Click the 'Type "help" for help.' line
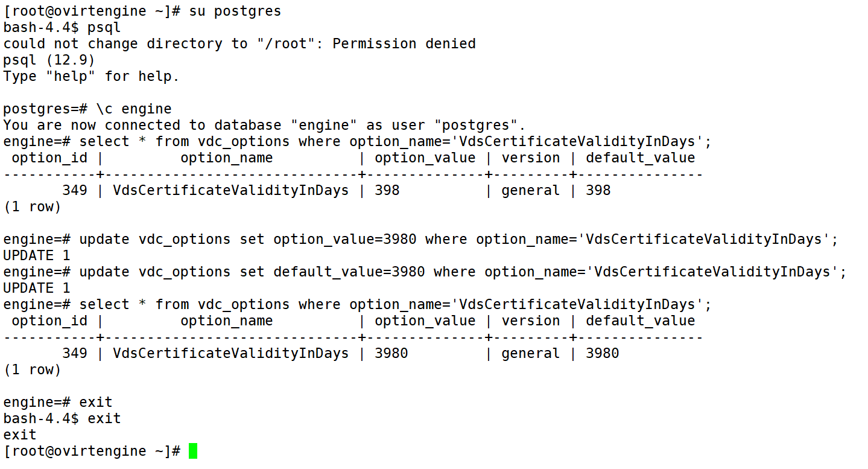Viewport: 868px width, 469px height. (x=91, y=76)
